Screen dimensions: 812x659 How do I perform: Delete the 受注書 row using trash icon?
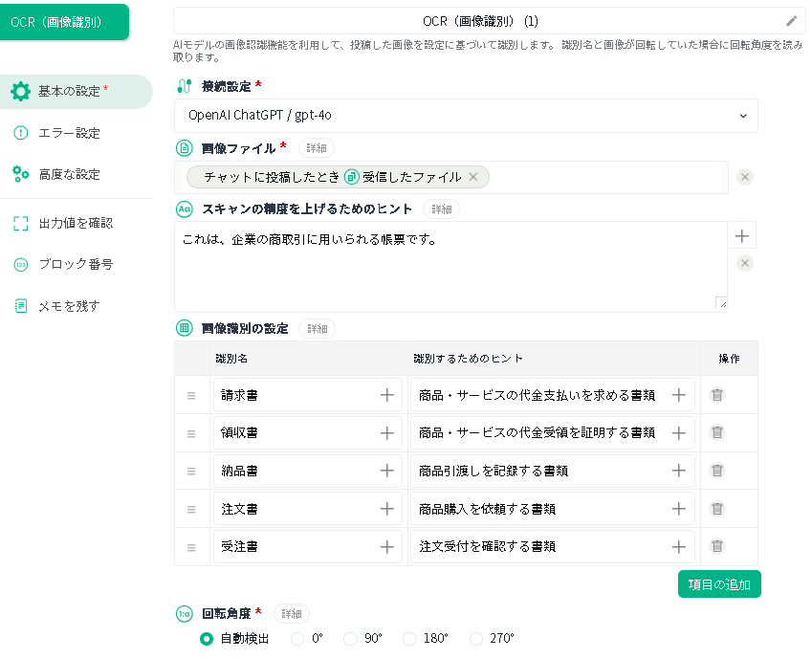[716, 546]
